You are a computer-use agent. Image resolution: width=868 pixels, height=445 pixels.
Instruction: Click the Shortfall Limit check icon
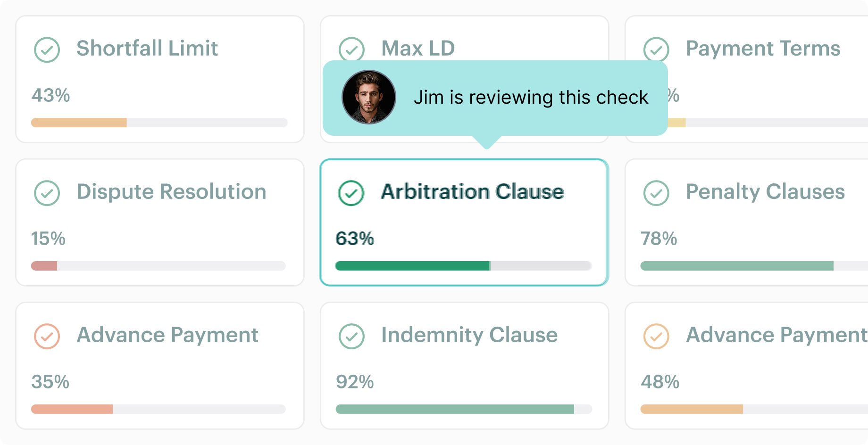(x=47, y=50)
